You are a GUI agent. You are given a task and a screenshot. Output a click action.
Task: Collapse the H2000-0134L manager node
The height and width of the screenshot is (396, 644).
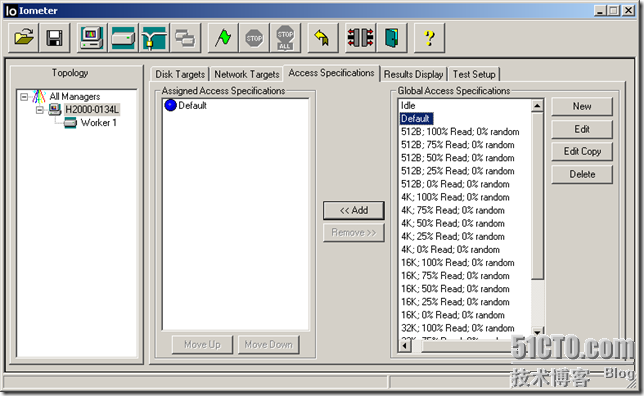[x=40, y=110]
